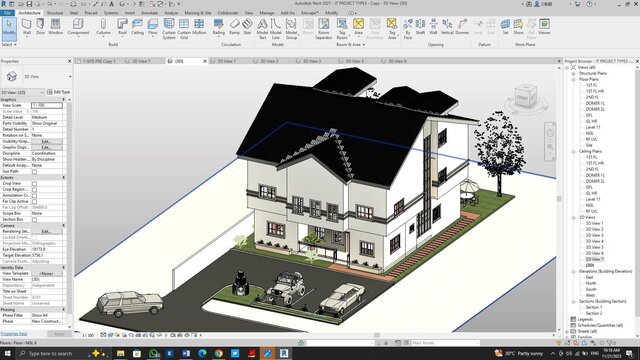Click the Tag Room tool
This screenshot has height=360, width=640.
click(x=342, y=29)
